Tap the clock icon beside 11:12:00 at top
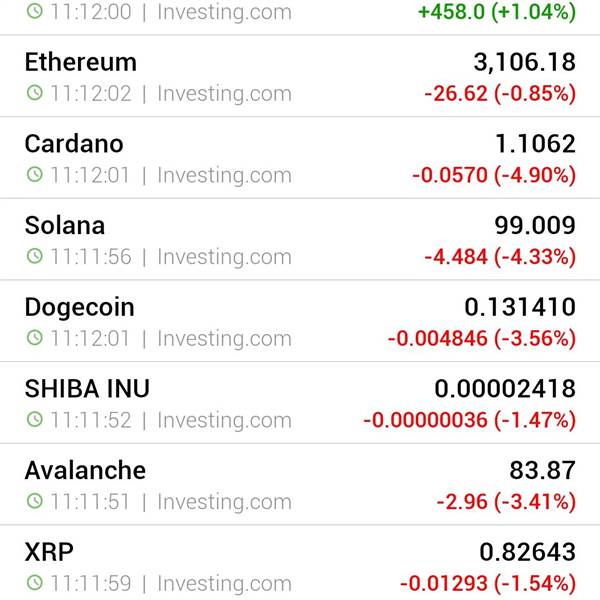Viewport: 600px width, 600px height. pyautogui.click(x=35, y=11)
